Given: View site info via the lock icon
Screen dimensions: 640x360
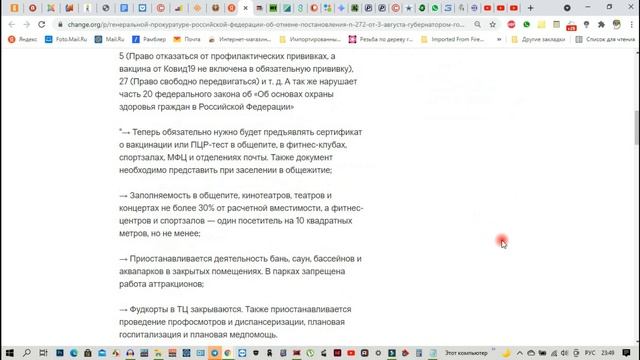Looking at the screenshot, I should pyautogui.click(x=60, y=24).
